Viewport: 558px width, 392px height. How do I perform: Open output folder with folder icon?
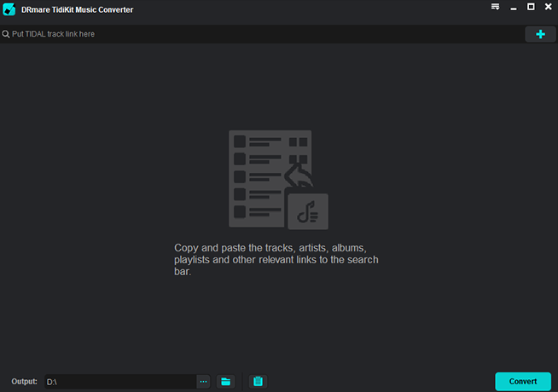[x=225, y=381]
